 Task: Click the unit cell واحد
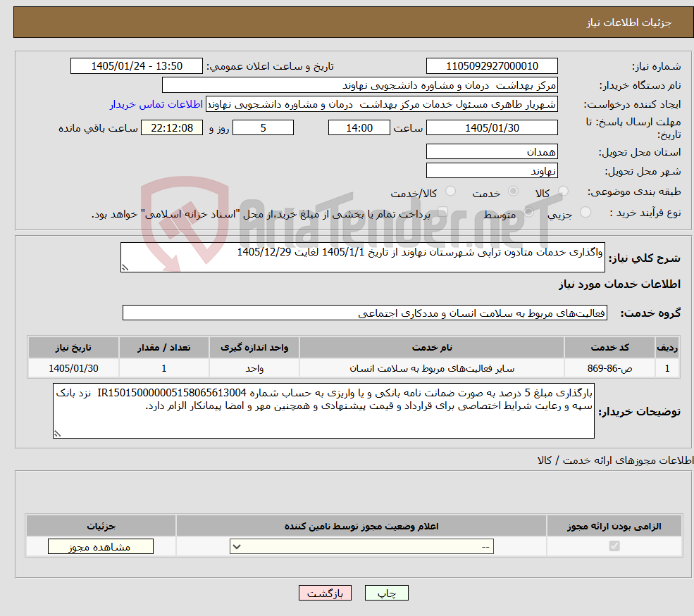click(254, 368)
